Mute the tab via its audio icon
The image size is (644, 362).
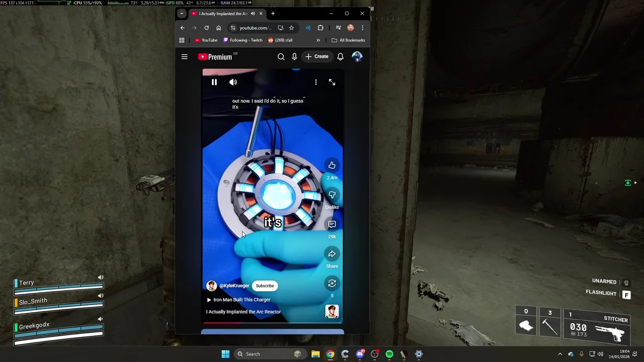pyautogui.click(x=253, y=14)
